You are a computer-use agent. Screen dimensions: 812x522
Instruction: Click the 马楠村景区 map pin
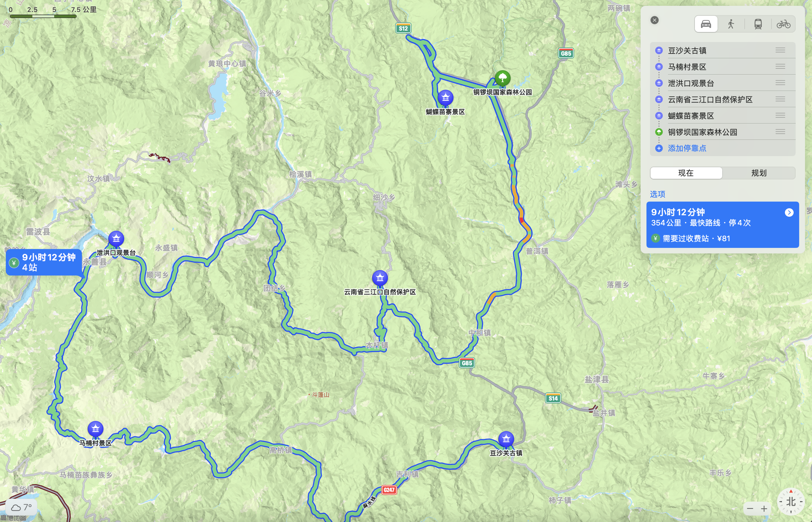click(x=95, y=429)
